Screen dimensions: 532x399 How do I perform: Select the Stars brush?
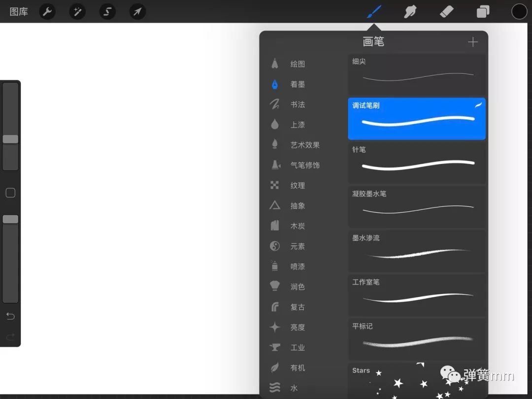417,380
